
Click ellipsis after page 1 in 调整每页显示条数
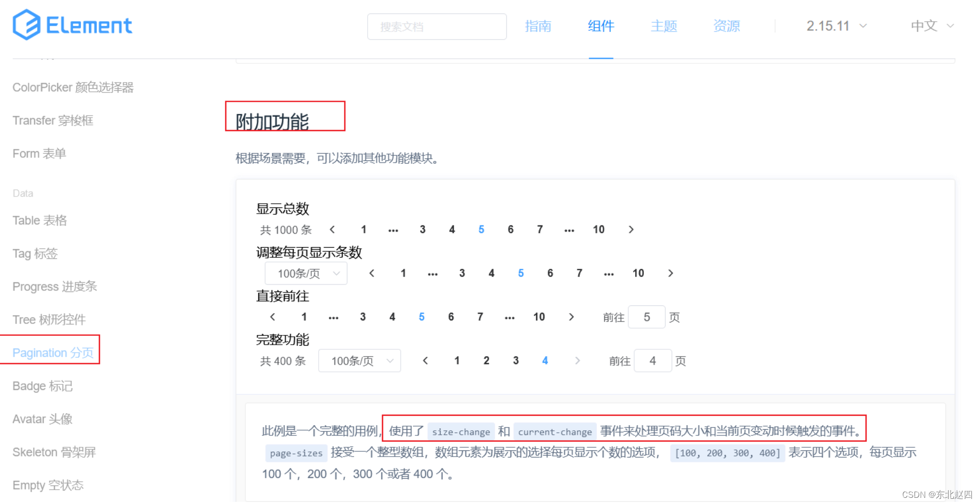coord(433,273)
